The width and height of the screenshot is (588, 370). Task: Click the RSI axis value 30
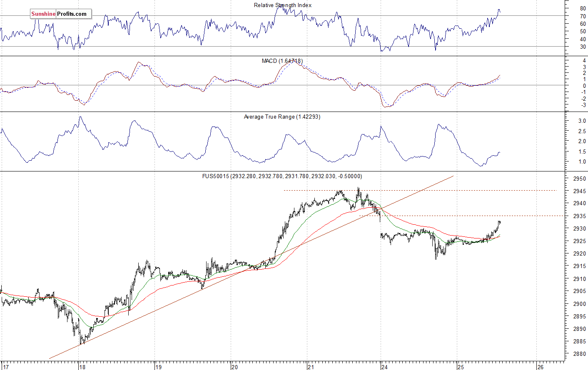pos(583,47)
